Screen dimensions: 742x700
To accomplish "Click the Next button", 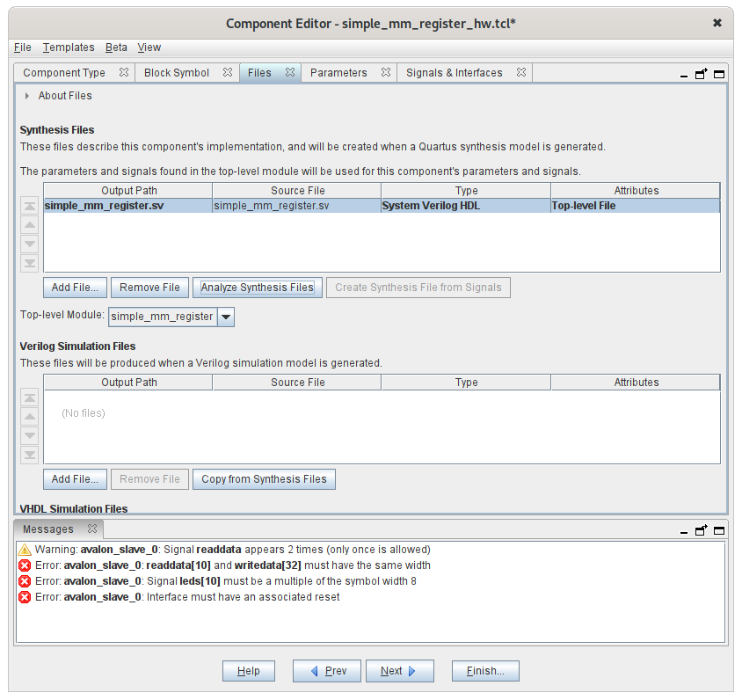I will (x=400, y=671).
